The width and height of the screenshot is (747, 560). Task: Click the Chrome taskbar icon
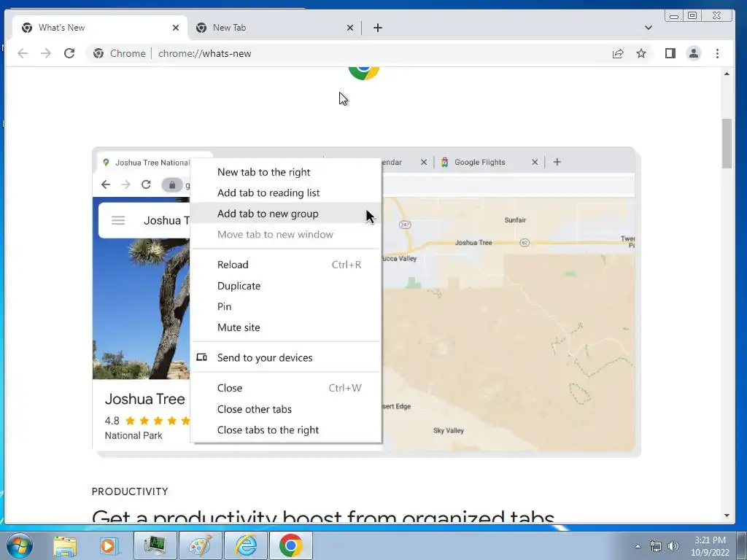tap(291, 545)
